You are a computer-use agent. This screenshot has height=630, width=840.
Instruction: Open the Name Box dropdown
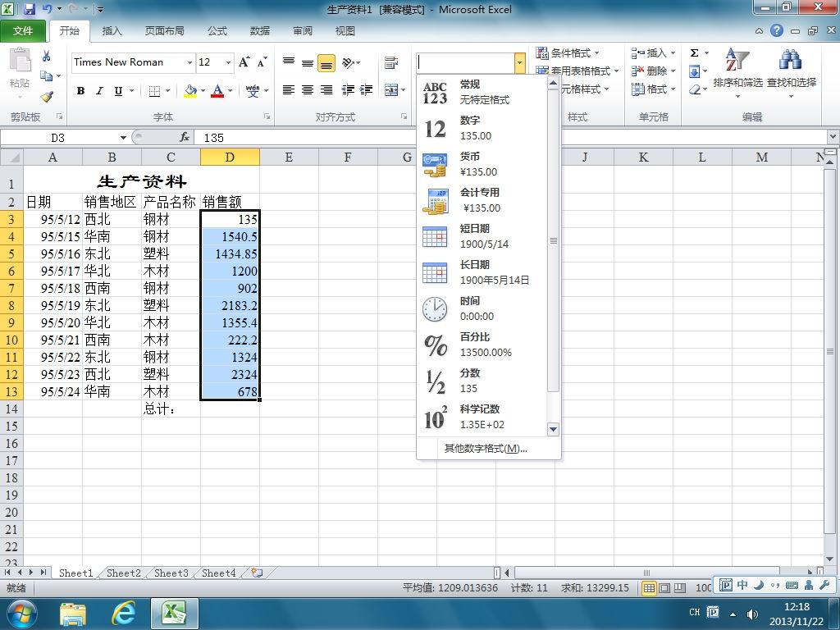tap(123, 138)
